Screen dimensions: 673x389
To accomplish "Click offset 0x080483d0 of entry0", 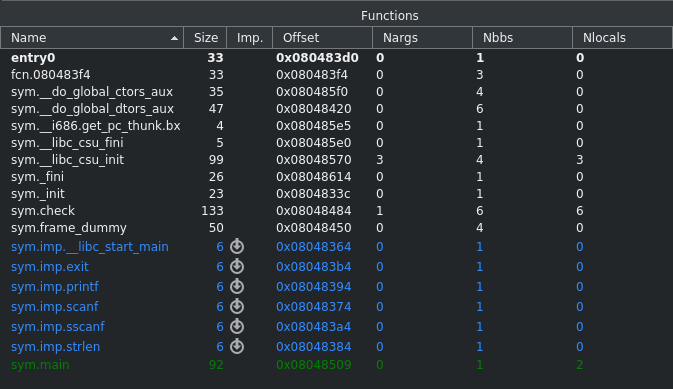I will pyautogui.click(x=317, y=58).
